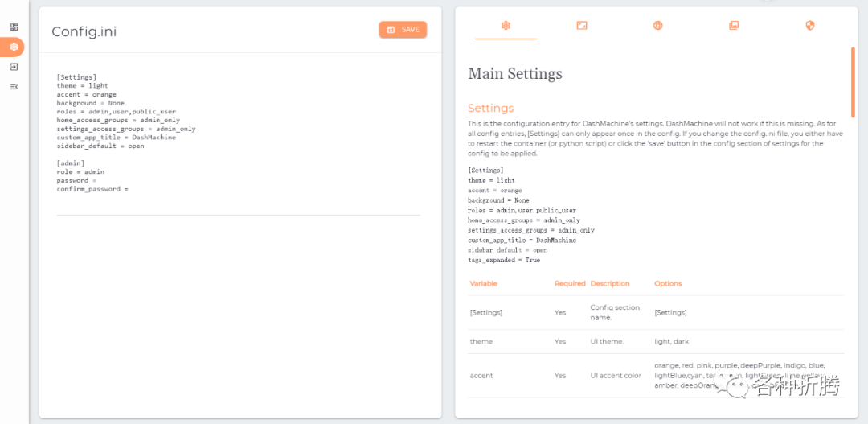This screenshot has height=424, width=868.
Task: Click the 'Config.ini' panel title
Action: pyautogui.click(x=84, y=31)
